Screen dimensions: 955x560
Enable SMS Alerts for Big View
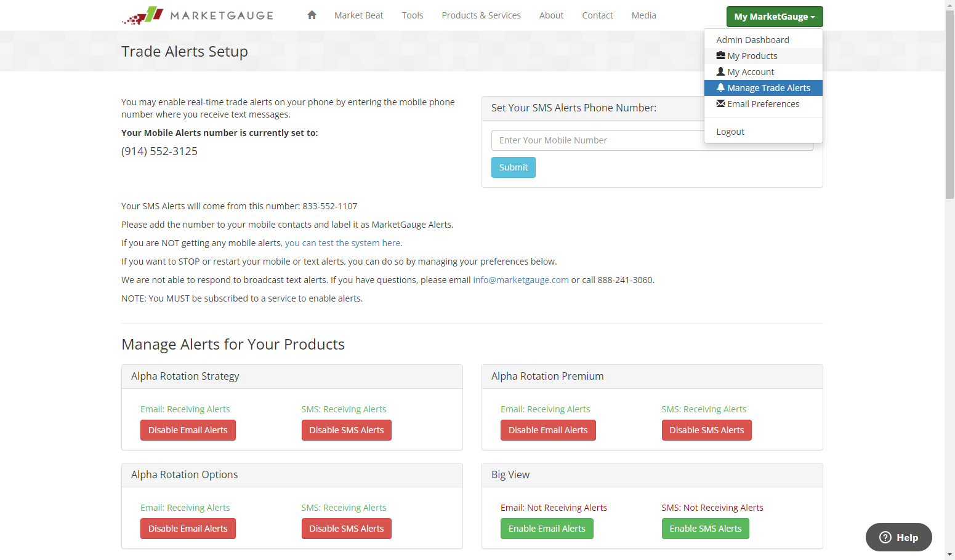[705, 529]
